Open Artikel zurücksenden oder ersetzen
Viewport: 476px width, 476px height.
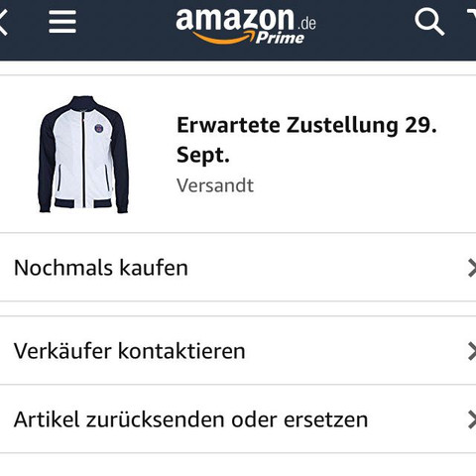238,419
